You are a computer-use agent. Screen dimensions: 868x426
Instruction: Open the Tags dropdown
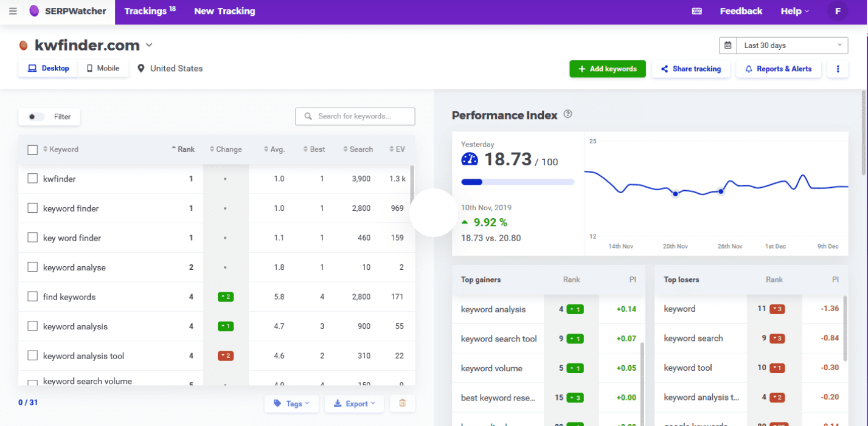point(291,404)
